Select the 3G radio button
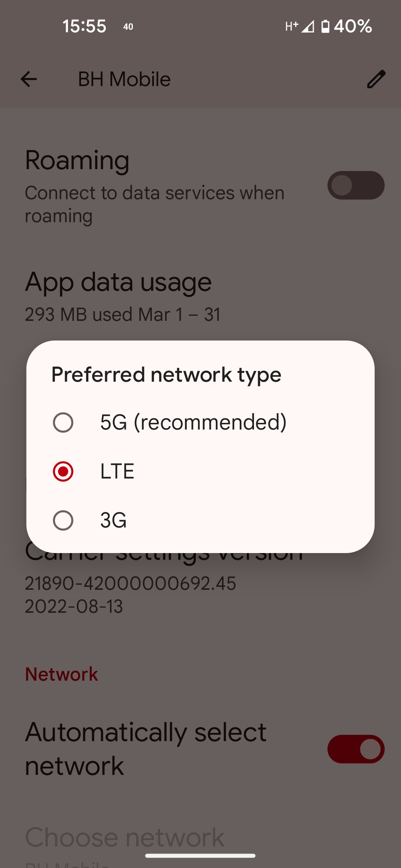The height and width of the screenshot is (868, 401). point(63,520)
